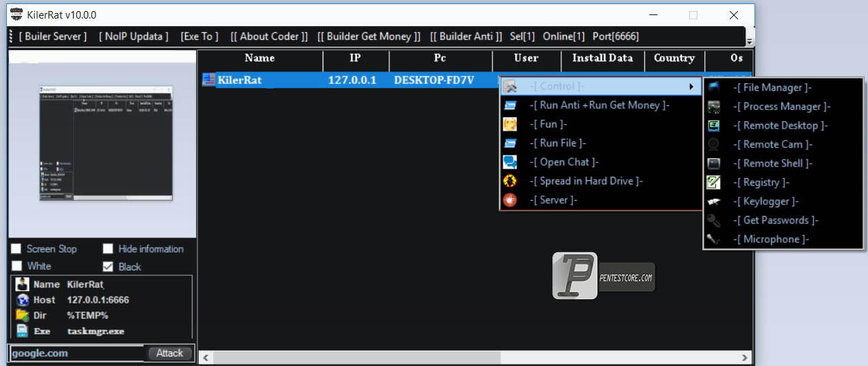Sort by the Install Data column header
Screen dimensions: 868x366
[603, 58]
